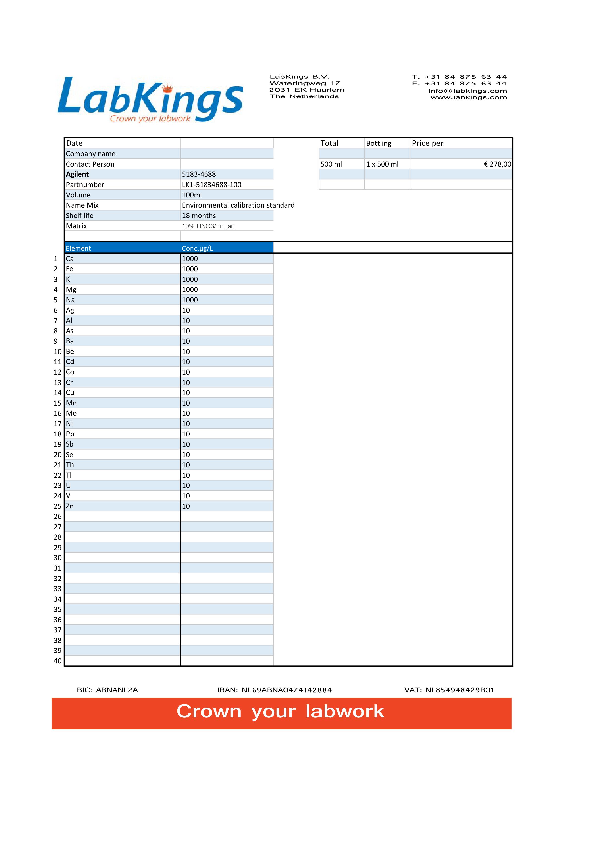This screenshot has width=614, height=868.
Task: Select the 'Zn' element cell
Action: pyautogui.click(x=122, y=506)
